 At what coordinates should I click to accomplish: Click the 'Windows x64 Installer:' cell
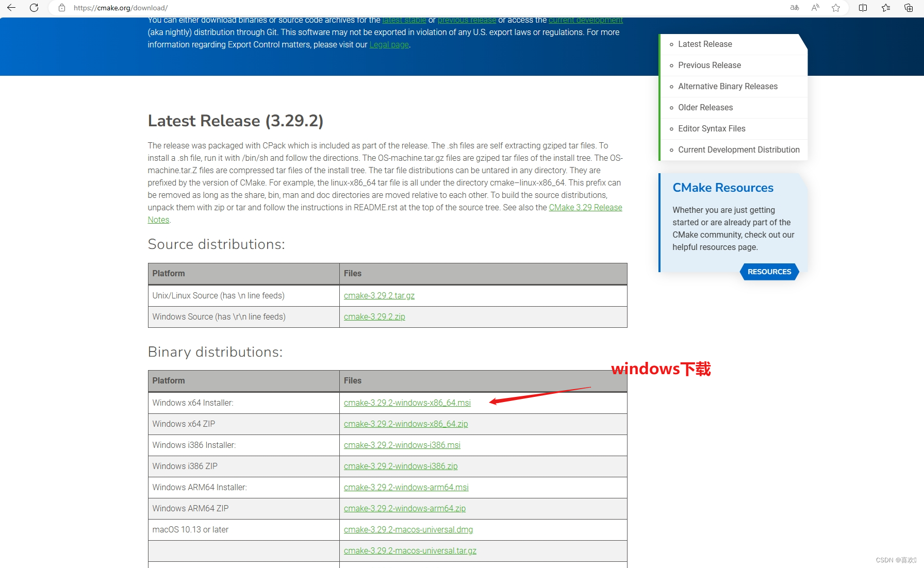tap(243, 403)
